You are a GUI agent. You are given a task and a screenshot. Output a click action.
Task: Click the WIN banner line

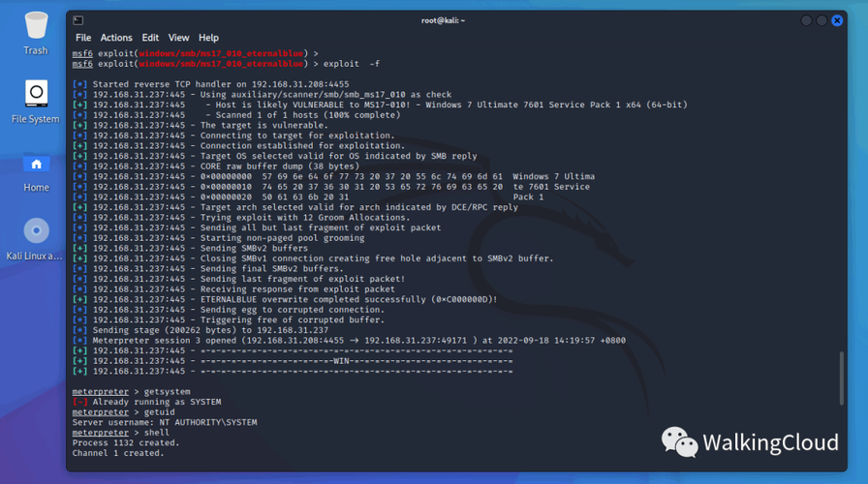coord(293,361)
